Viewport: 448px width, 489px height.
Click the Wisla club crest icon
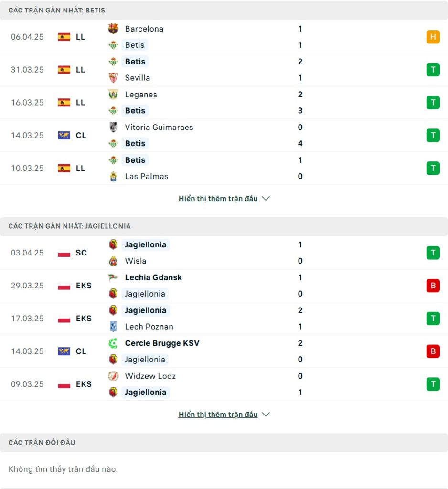(x=113, y=261)
